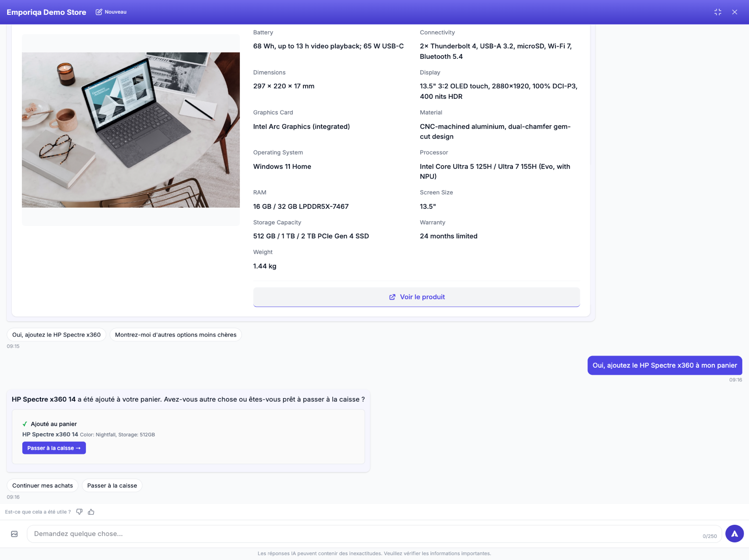
Task: Focus the 'Demandez quelque chose...' input
Action: [374, 534]
